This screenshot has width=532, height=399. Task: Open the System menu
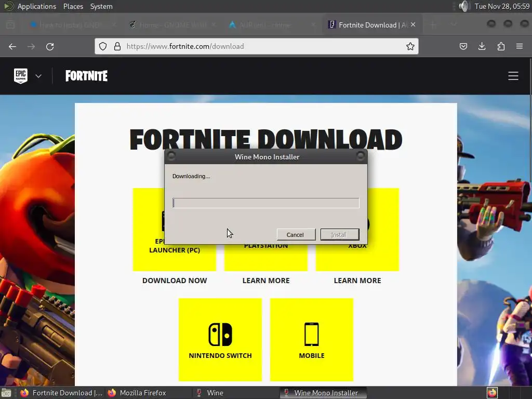point(101,6)
